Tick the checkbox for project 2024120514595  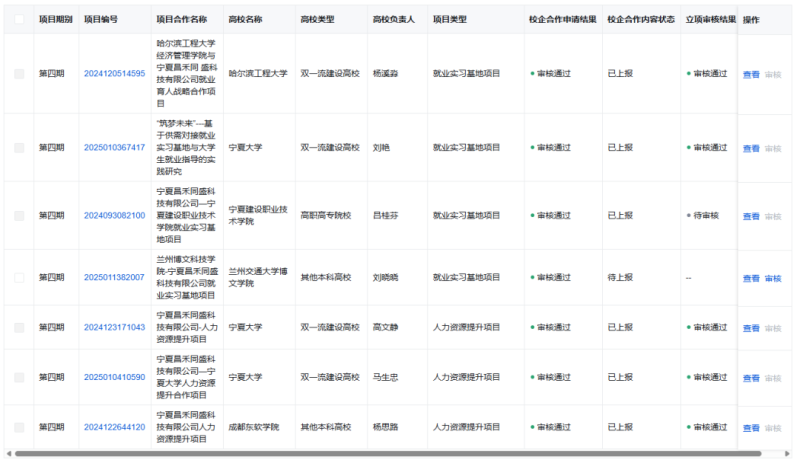pyautogui.click(x=19, y=74)
